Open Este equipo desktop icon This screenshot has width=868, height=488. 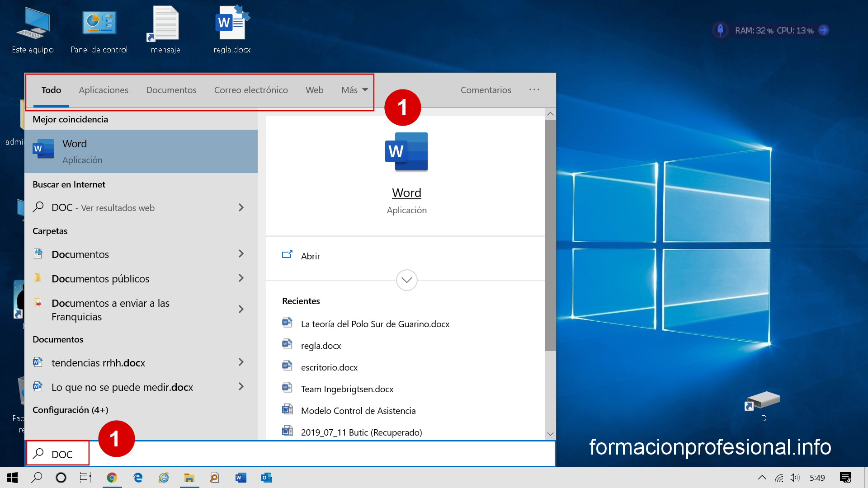click(33, 31)
